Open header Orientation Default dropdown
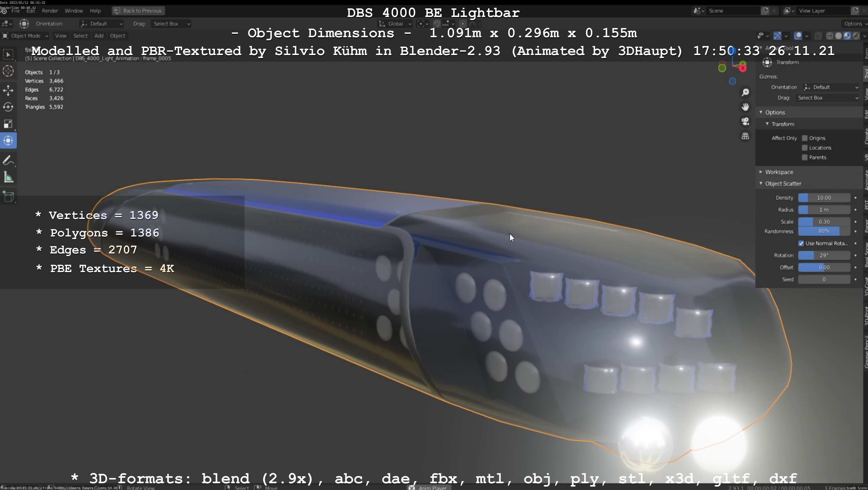 coord(102,23)
